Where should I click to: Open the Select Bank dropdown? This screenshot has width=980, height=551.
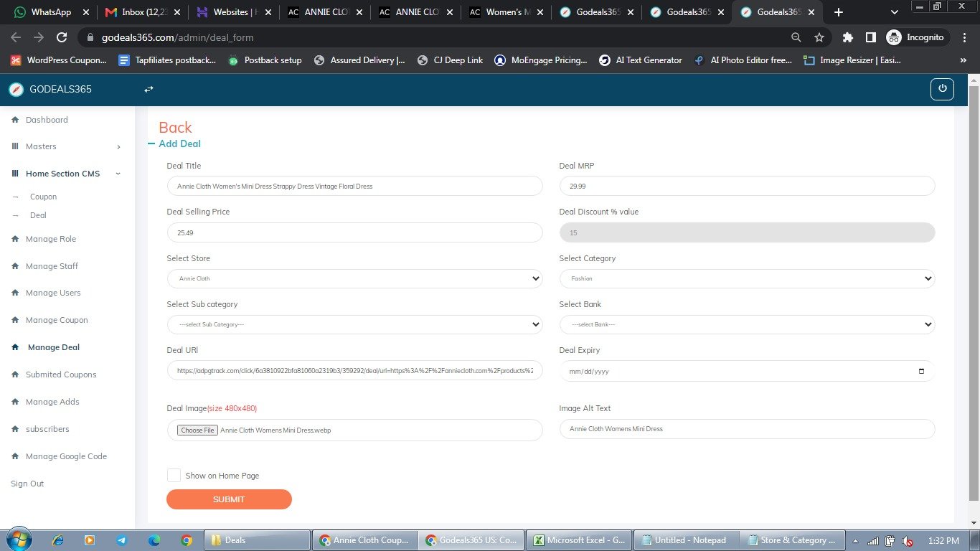(x=747, y=324)
